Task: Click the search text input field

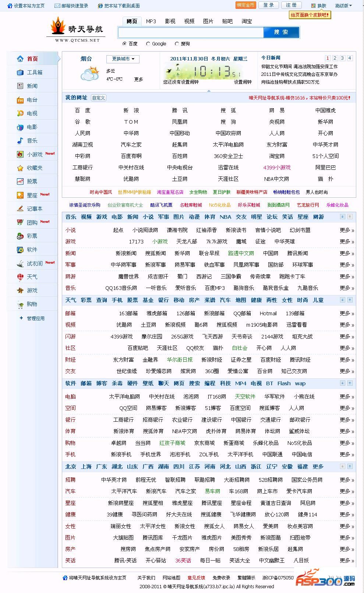Action: point(191,32)
